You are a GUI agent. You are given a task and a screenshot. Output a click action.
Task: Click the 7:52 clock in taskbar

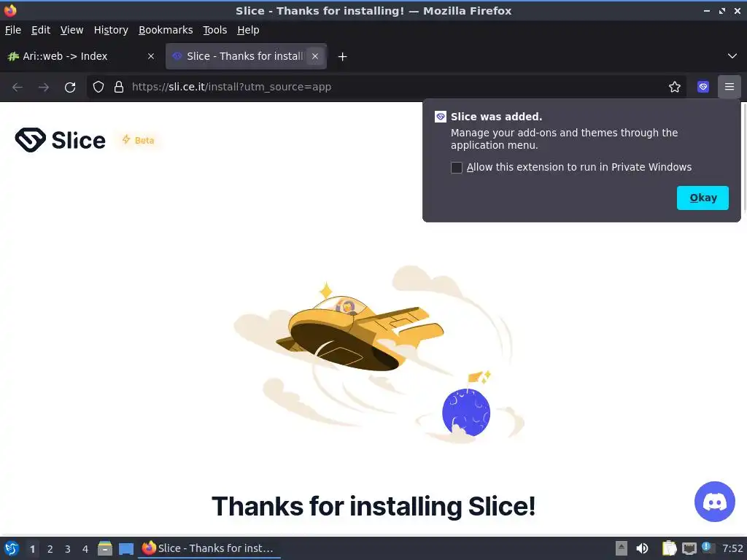[x=732, y=548]
